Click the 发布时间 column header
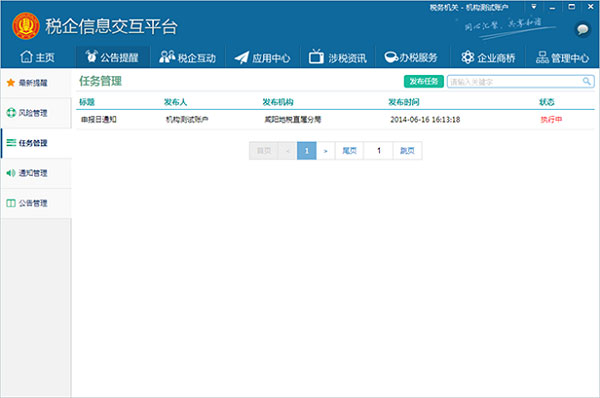The width and height of the screenshot is (600, 398). click(404, 102)
